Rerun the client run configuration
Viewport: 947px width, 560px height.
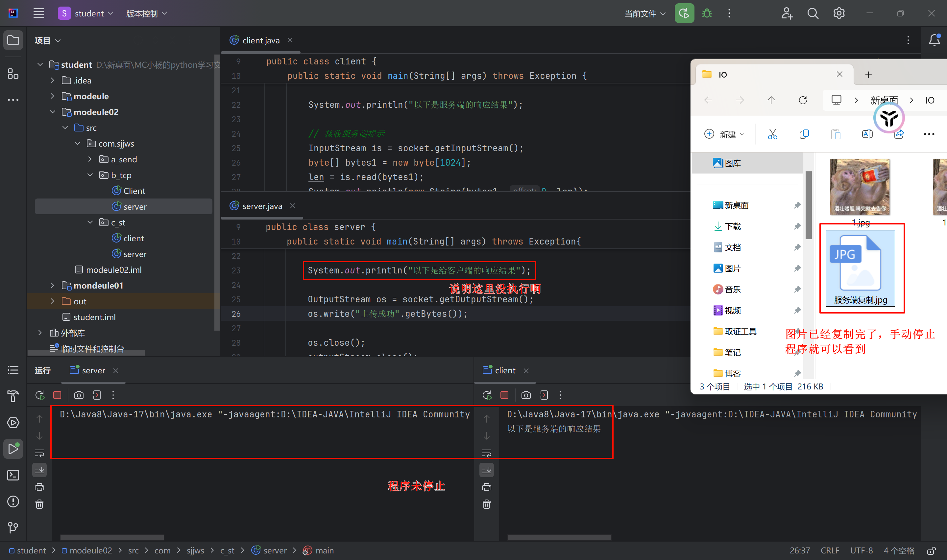coord(487,395)
